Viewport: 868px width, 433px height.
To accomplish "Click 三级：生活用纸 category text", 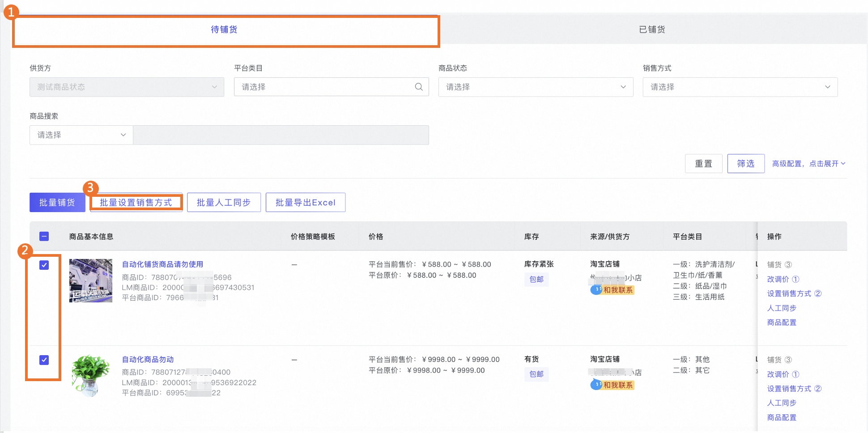I will [698, 297].
